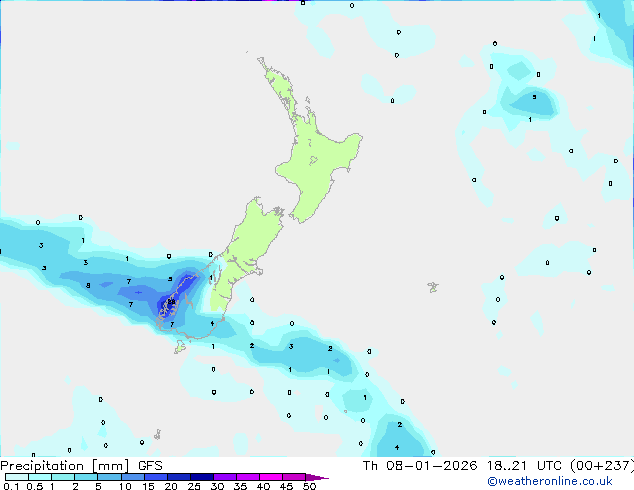Click the 2–5 mm legend color box
This screenshot has height=490, width=634.
(86, 477)
